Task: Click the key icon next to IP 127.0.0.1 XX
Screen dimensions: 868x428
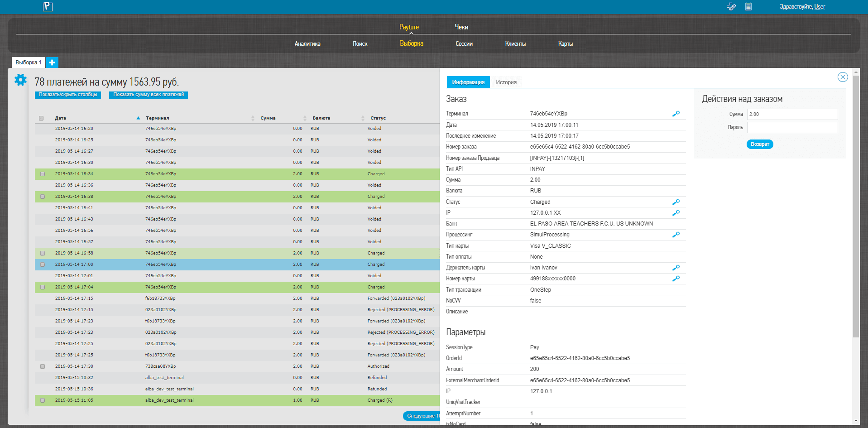Action: click(676, 213)
